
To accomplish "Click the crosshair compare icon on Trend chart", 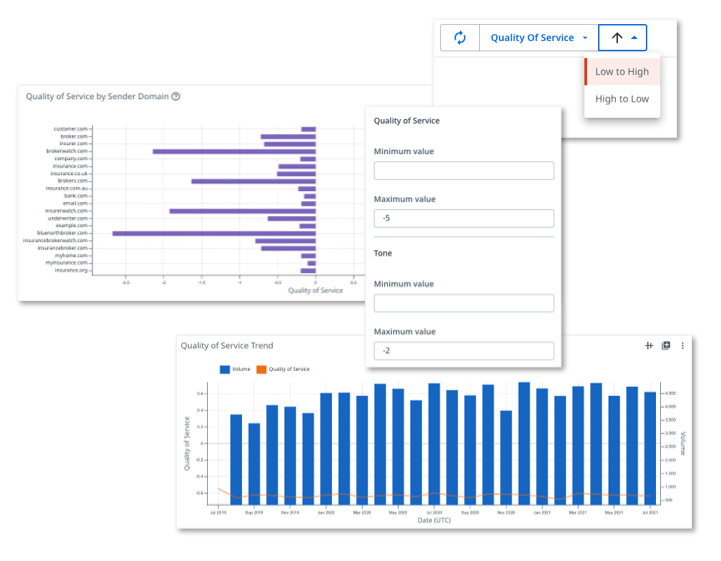I will point(649,346).
